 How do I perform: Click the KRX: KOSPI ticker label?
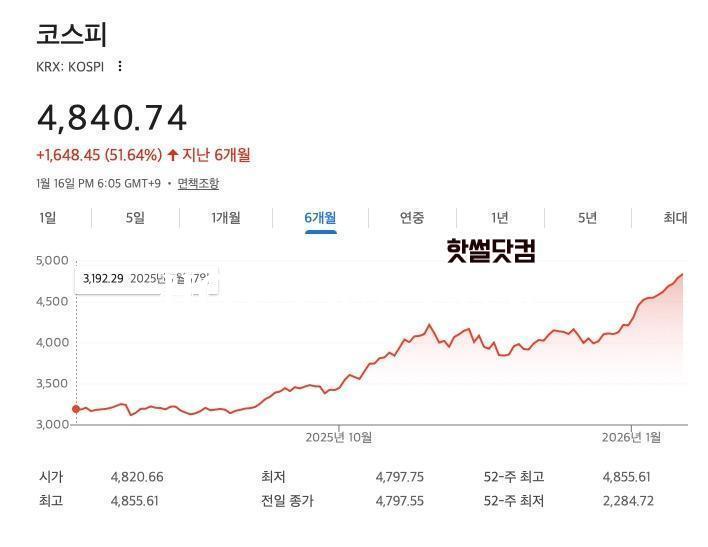pos(71,66)
